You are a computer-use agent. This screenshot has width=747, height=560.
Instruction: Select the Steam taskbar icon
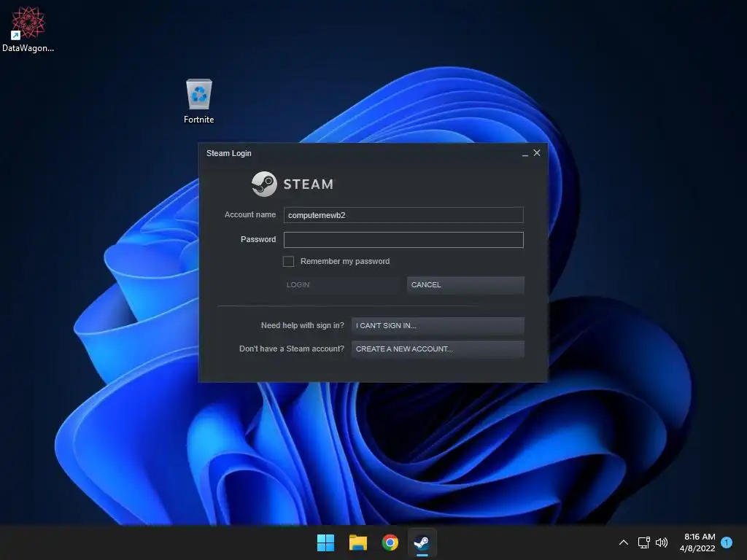(422, 542)
